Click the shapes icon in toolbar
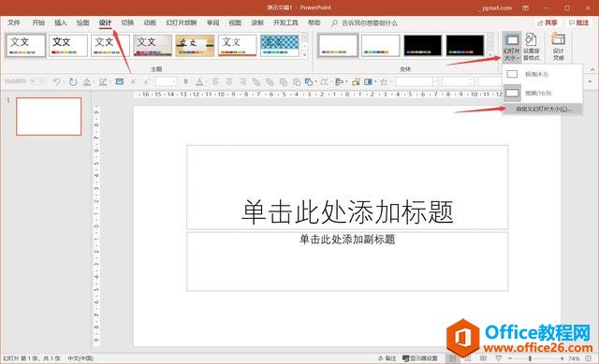This screenshot has width=599, height=364. (x=308, y=81)
